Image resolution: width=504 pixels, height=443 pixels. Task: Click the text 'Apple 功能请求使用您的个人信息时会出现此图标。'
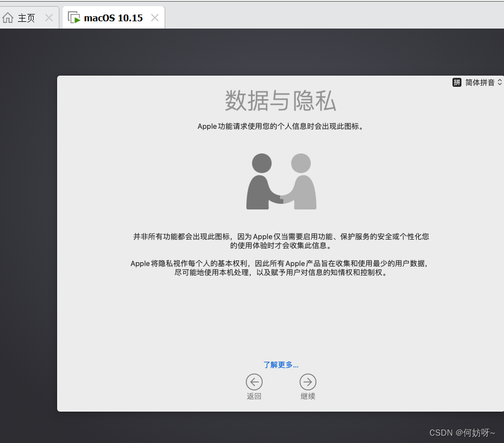point(281,127)
